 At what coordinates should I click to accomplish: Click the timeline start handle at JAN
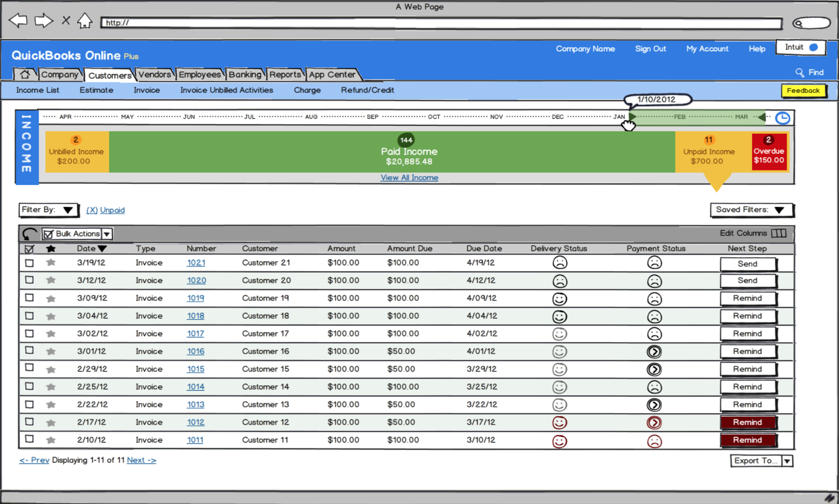[x=632, y=117]
